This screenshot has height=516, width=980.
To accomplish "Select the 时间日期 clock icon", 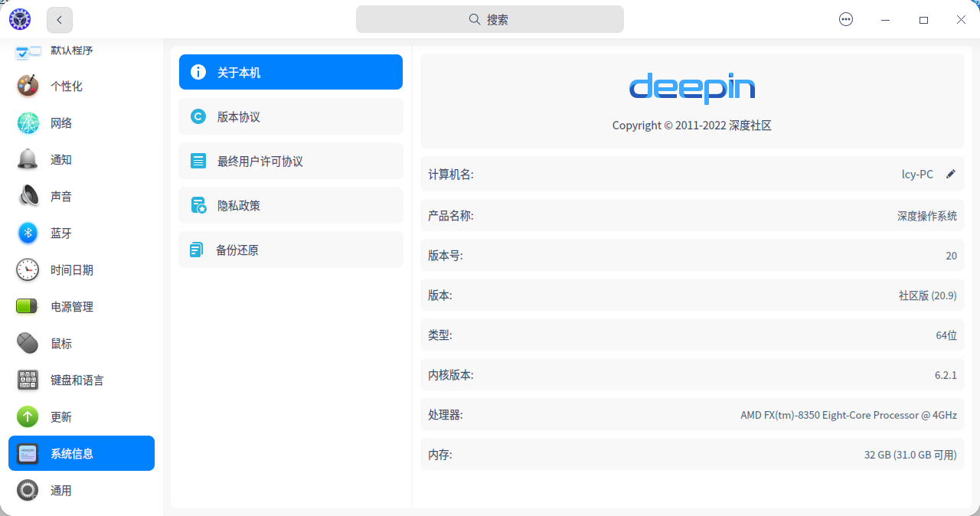I will pyautogui.click(x=28, y=270).
